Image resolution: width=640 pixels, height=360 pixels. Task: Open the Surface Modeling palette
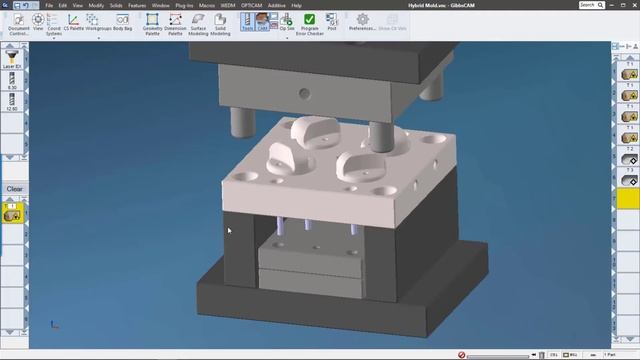[x=198, y=24]
